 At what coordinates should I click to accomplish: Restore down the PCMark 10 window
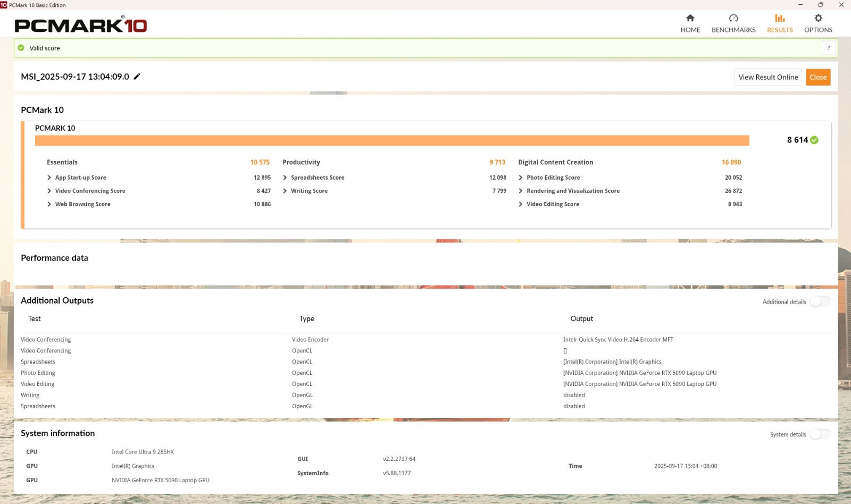tap(821, 5)
